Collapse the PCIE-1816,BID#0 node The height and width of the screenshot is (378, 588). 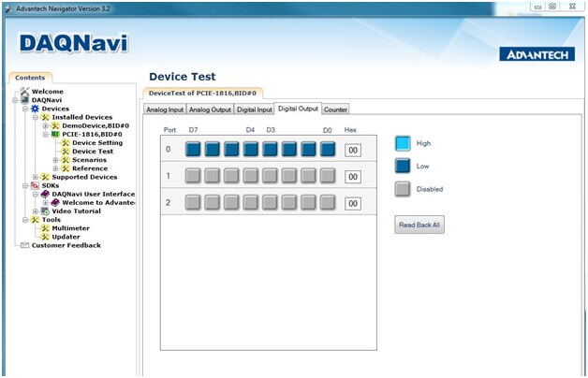(45, 135)
